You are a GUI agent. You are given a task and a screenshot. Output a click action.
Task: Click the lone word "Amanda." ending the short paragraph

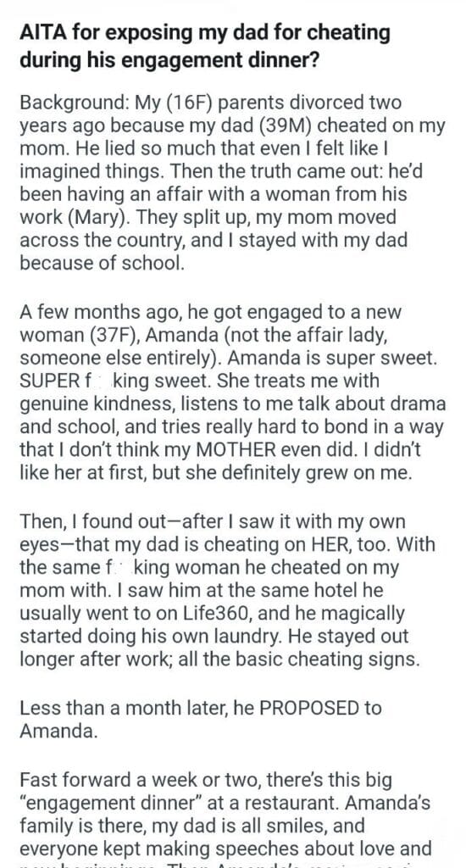click(x=58, y=731)
